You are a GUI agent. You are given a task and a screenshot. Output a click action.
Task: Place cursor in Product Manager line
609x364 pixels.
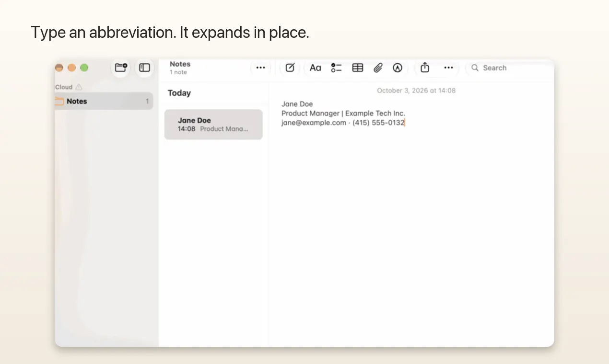coord(343,114)
